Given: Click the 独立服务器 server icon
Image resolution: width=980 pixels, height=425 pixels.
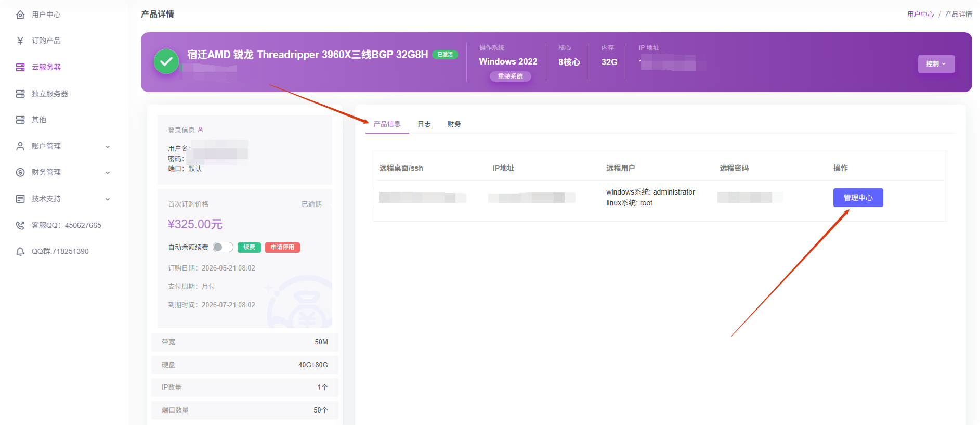Looking at the screenshot, I should pos(20,94).
